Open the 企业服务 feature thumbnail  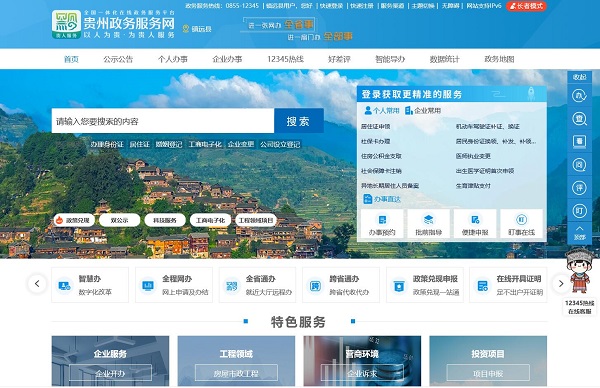click(110, 361)
